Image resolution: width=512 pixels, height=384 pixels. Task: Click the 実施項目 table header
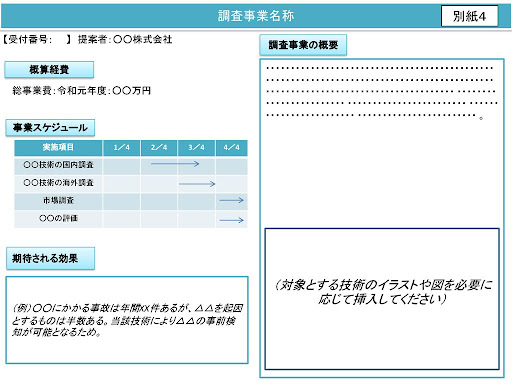(x=58, y=148)
